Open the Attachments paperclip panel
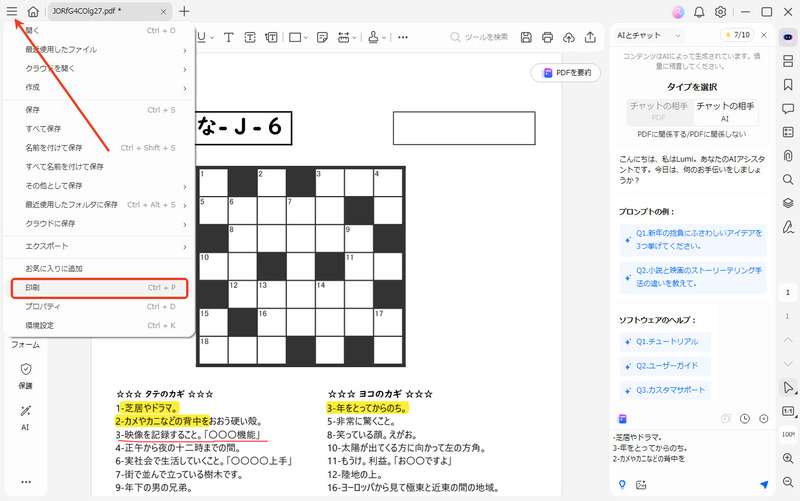 788,156
